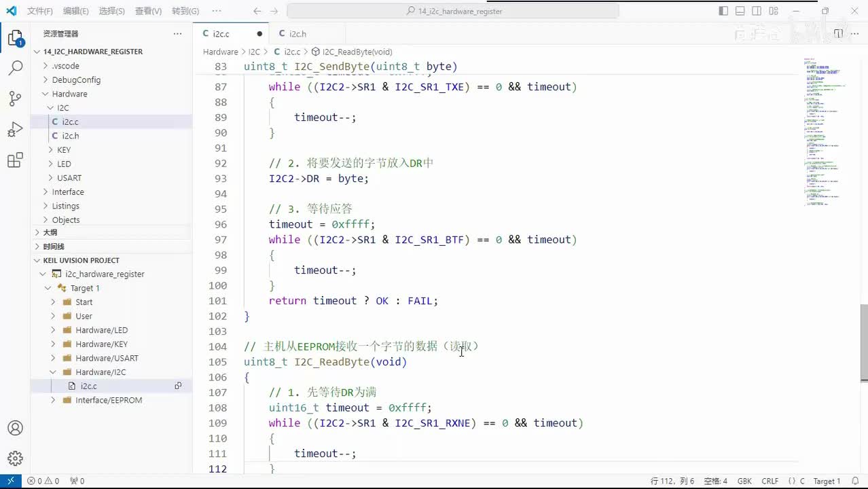This screenshot has height=489, width=868.
Task: Expand the Interface/EEPROM group
Action: 109,400
